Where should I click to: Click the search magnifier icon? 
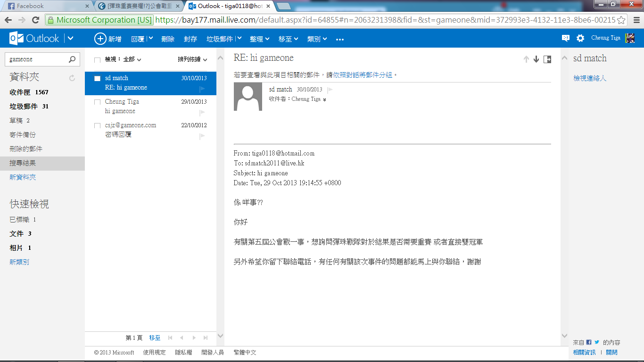tap(72, 59)
